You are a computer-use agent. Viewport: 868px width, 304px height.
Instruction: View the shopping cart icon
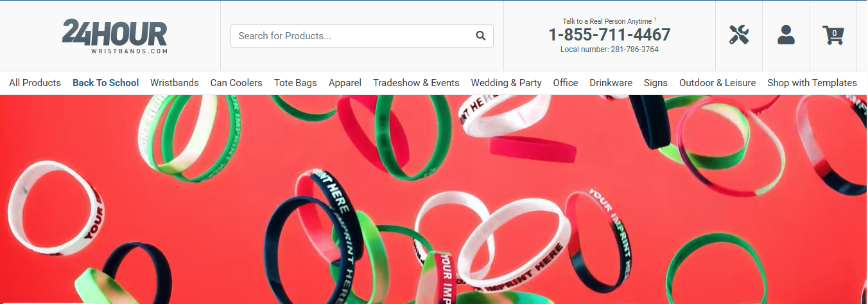pos(833,35)
